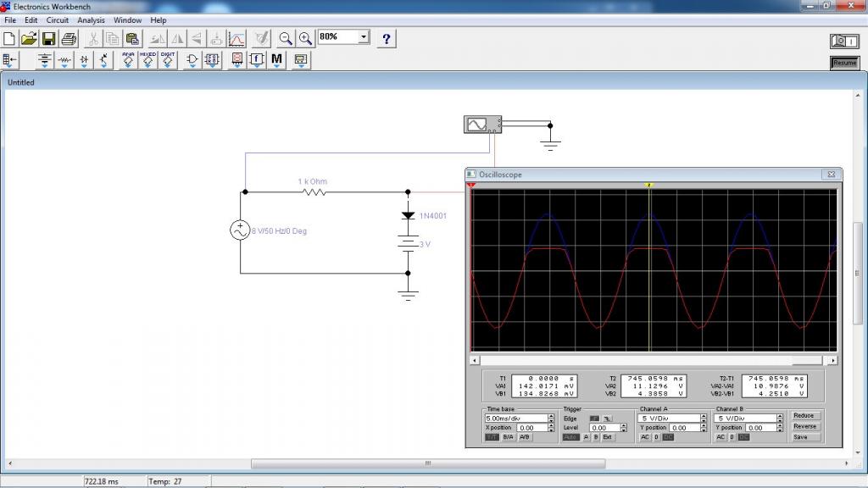Open the Miscellaneous 'M' parts bin

coord(276,60)
